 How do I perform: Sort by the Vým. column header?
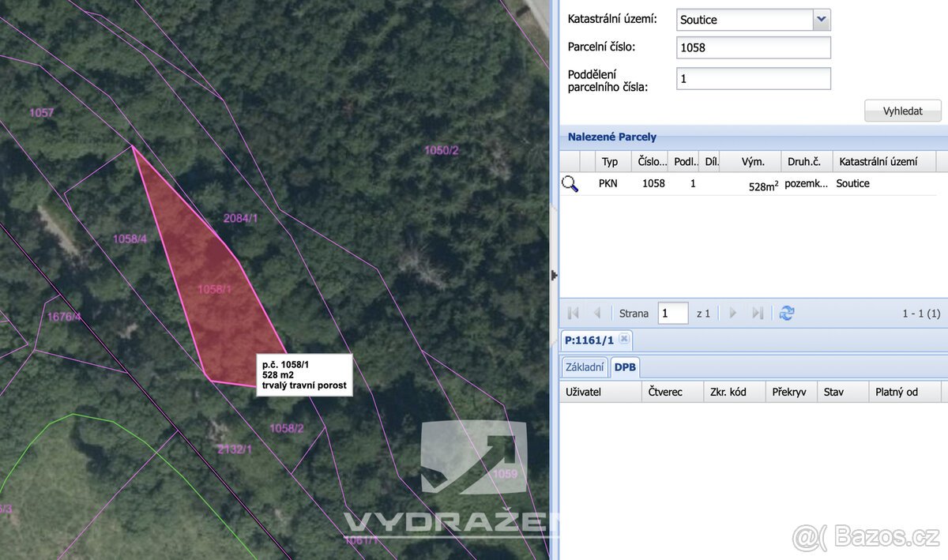pyautogui.click(x=750, y=162)
